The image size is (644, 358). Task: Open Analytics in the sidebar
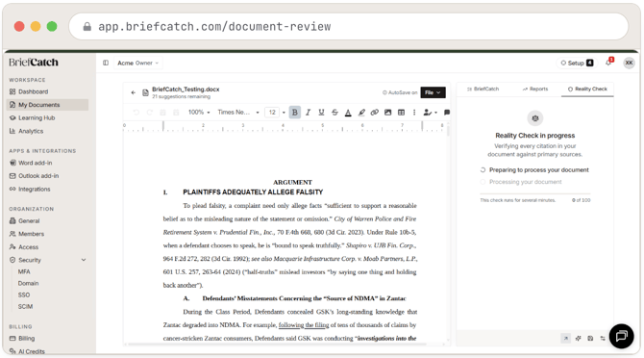point(47,131)
